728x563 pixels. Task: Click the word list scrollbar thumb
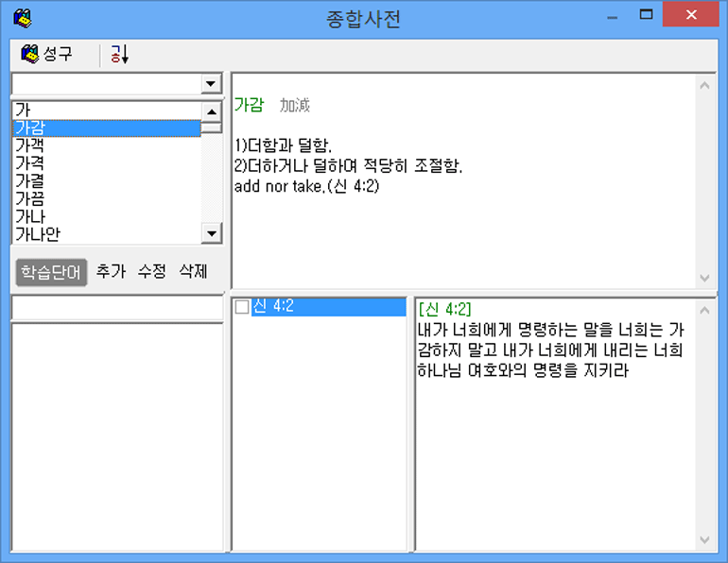(x=212, y=128)
